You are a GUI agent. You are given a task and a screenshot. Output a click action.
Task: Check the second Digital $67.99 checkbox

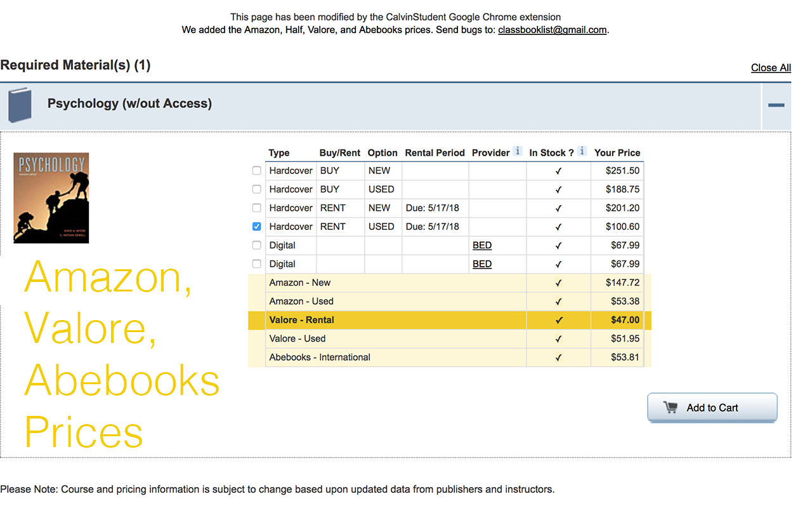(256, 264)
